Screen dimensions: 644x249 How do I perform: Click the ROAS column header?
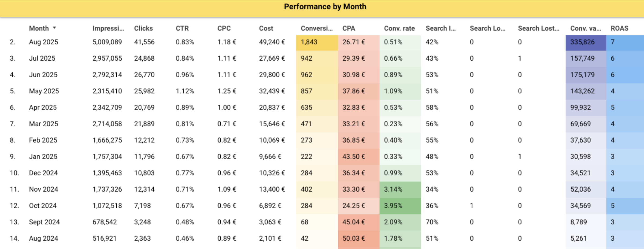pyautogui.click(x=619, y=28)
